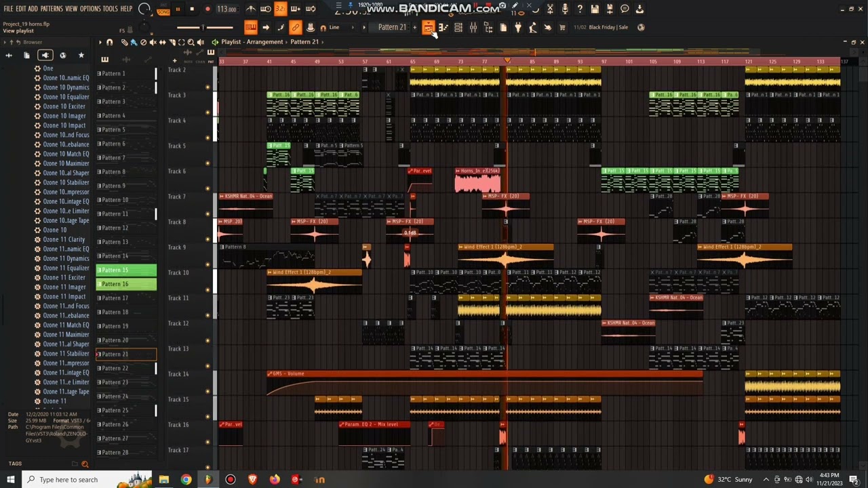Open the OPTIONS menu
The image size is (868, 488).
[x=90, y=9]
